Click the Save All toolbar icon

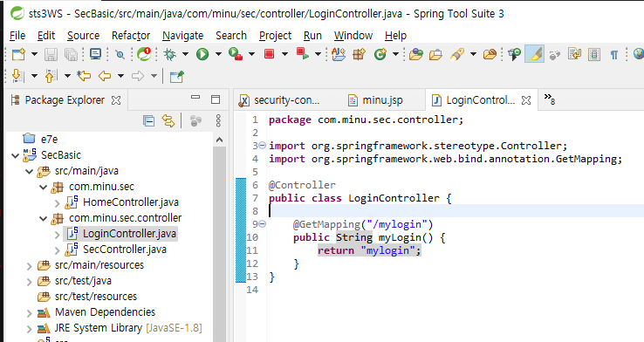pyautogui.click(x=71, y=54)
